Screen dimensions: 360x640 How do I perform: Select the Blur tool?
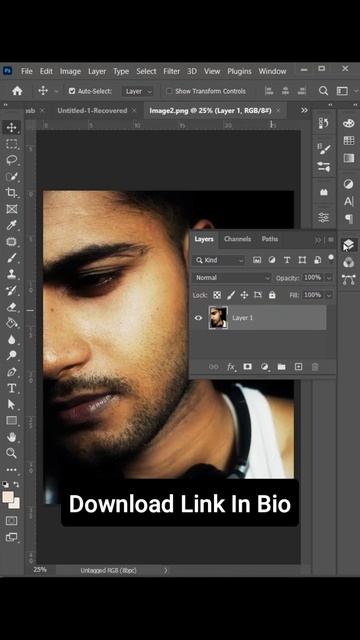pyautogui.click(x=11, y=340)
